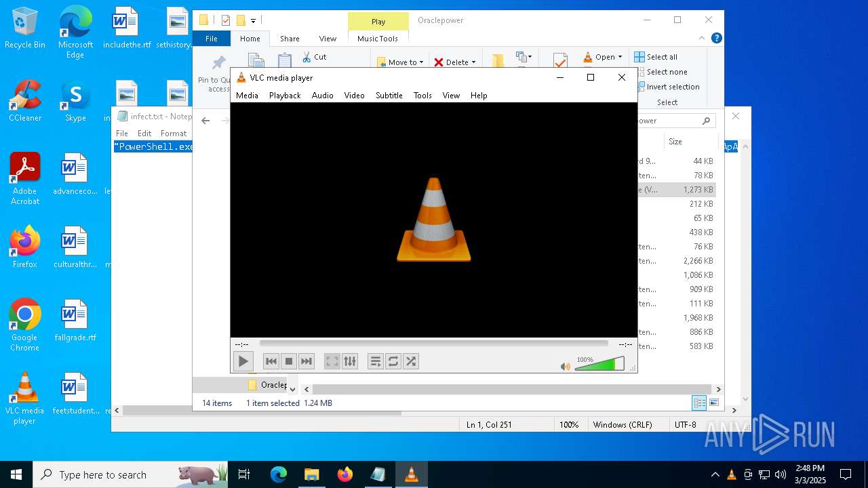
Task: Open CCleaner desktop shortcut
Action: [25, 102]
